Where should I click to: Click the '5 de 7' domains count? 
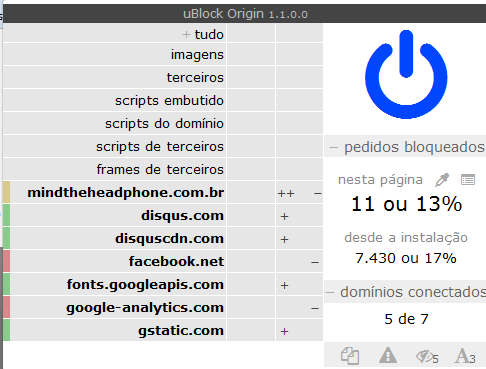point(406,319)
